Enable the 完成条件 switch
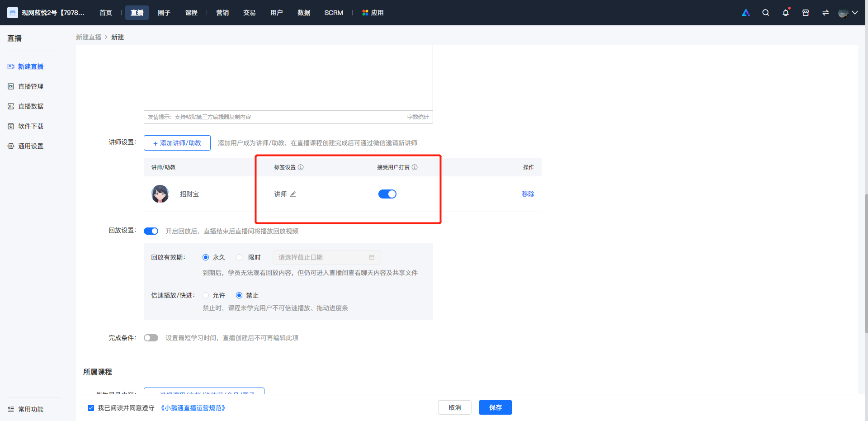 click(x=151, y=338)
